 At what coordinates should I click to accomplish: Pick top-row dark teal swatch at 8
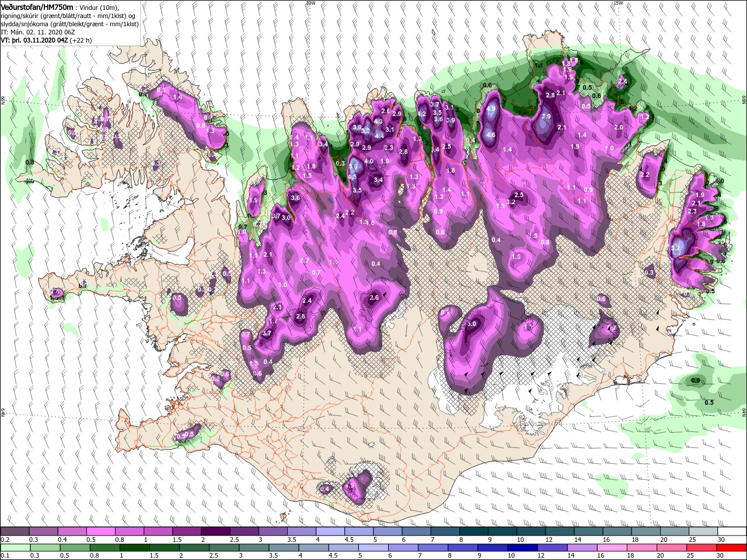tap(473, 531)
